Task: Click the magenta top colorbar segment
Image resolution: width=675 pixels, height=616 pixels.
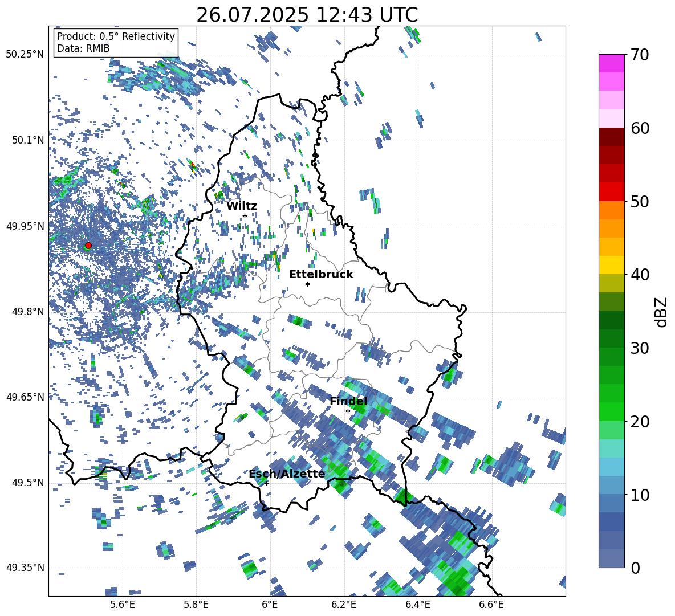Action: pos(611,63)
